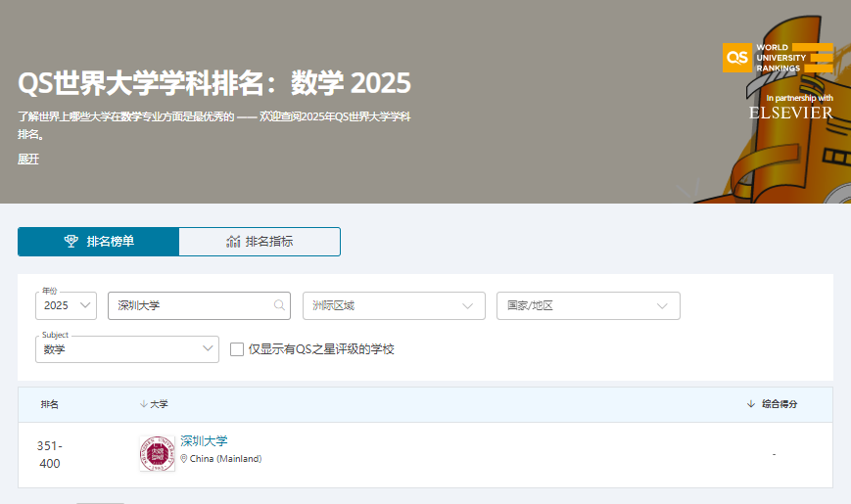Expand the 洲际区域 region dropdown

coord(394,305)
